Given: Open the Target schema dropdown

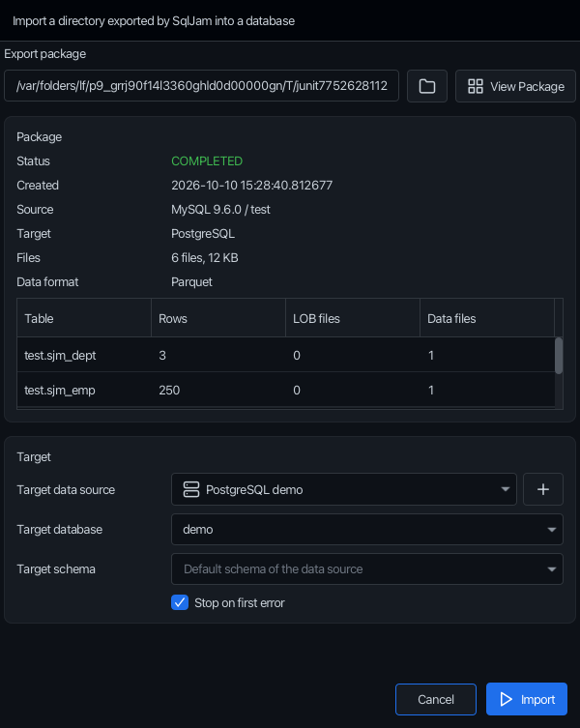Looking at the screenshot, I should 367,568.
